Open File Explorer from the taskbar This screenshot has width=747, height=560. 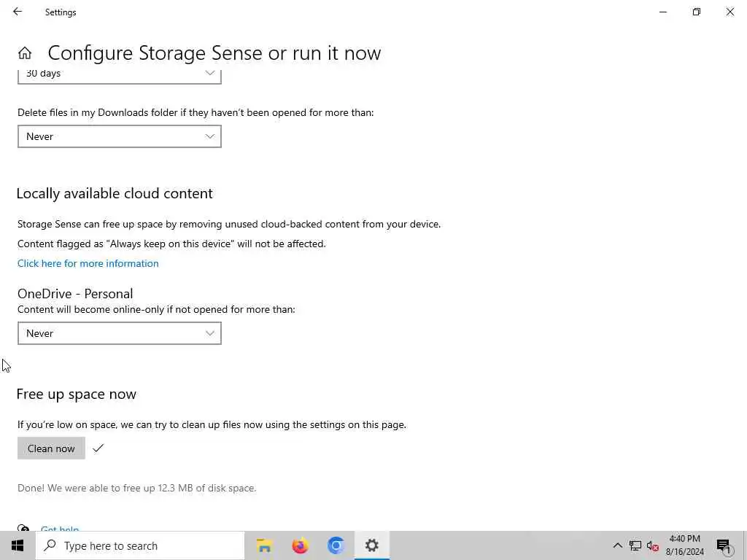(264, 545)
